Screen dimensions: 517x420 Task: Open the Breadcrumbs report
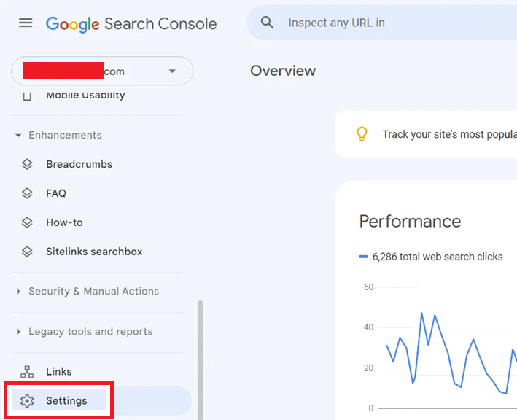point(79,164)
